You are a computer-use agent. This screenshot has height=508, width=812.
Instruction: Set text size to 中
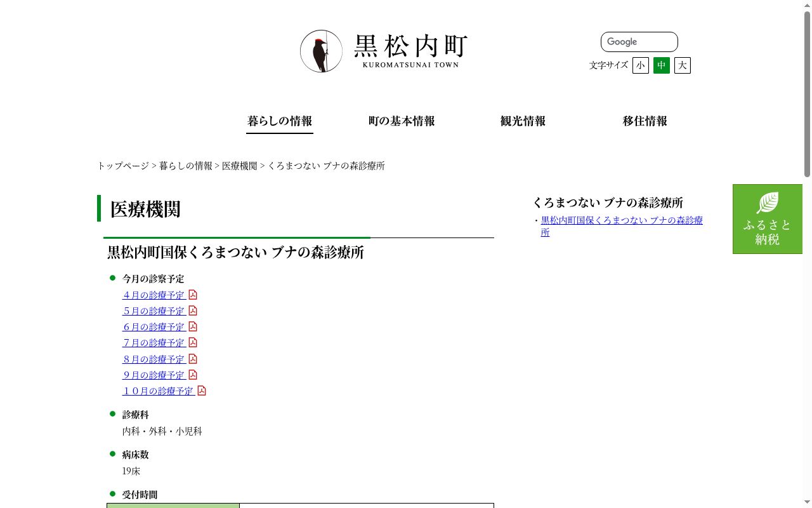coord(662,65)
